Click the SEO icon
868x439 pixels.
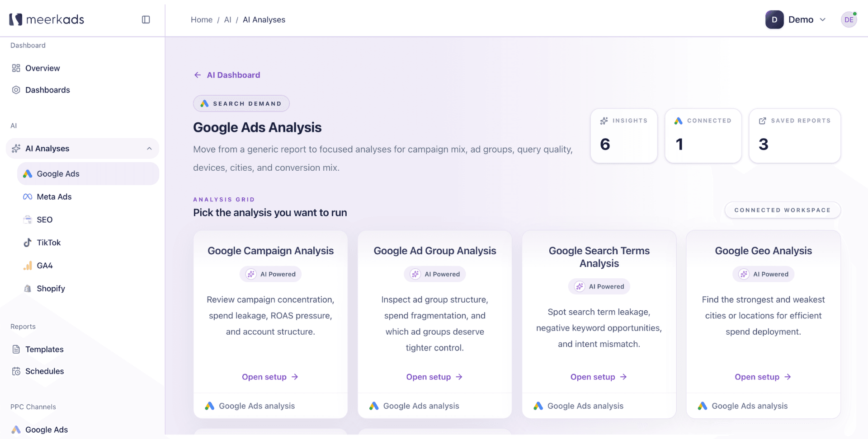(x=28, y=220)
